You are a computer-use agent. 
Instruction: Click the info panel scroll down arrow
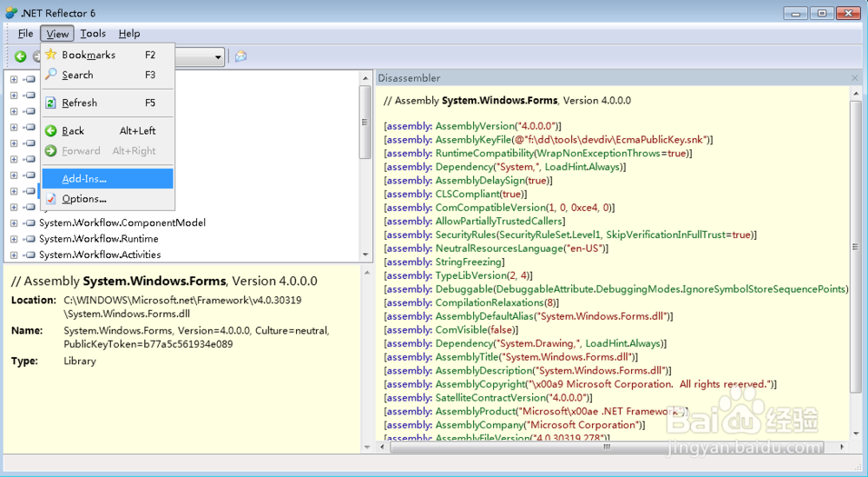[366, 447]
